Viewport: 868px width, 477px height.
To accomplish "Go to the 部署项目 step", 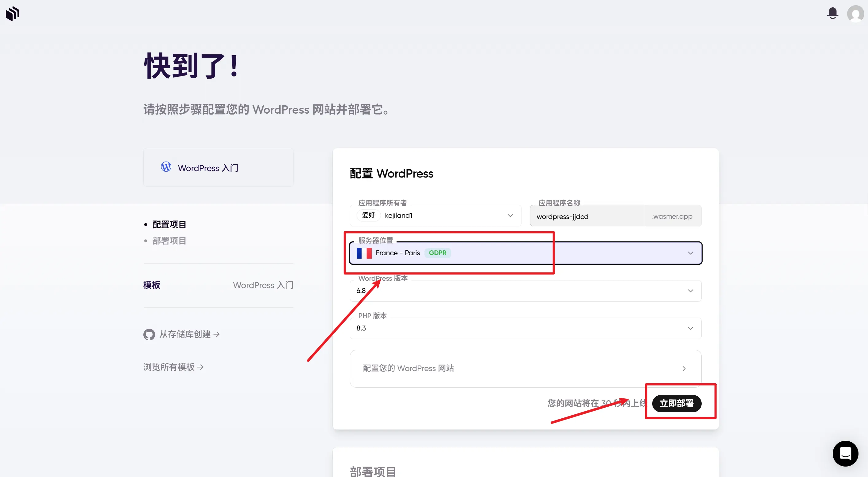I will (169, 241).
